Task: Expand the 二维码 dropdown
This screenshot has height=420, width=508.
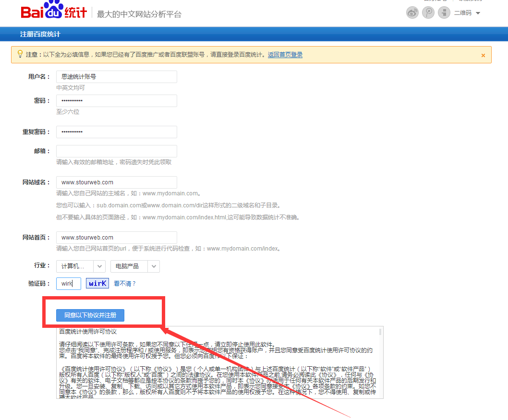Action: tap(477, 13)
